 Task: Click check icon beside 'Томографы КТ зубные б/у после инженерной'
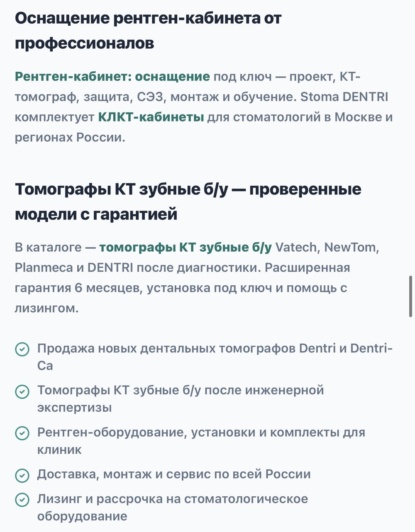(22, 391)
